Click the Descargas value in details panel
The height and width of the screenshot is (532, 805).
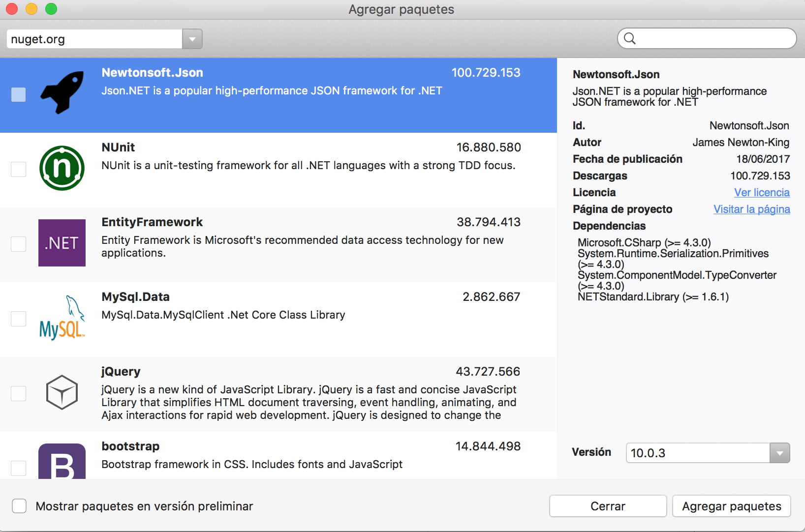(x=760, y=176)
